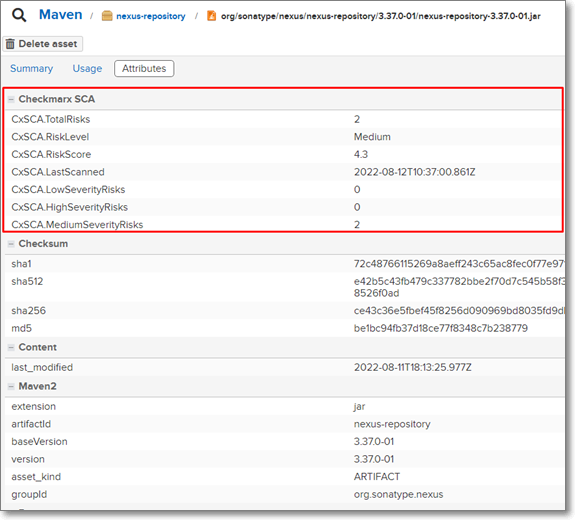Image resolution: width=575 pixels, height=520 pixels.
Task: Click the 2022-08-12T10:37:00.861Z timestamp
Action: [415, 172]
